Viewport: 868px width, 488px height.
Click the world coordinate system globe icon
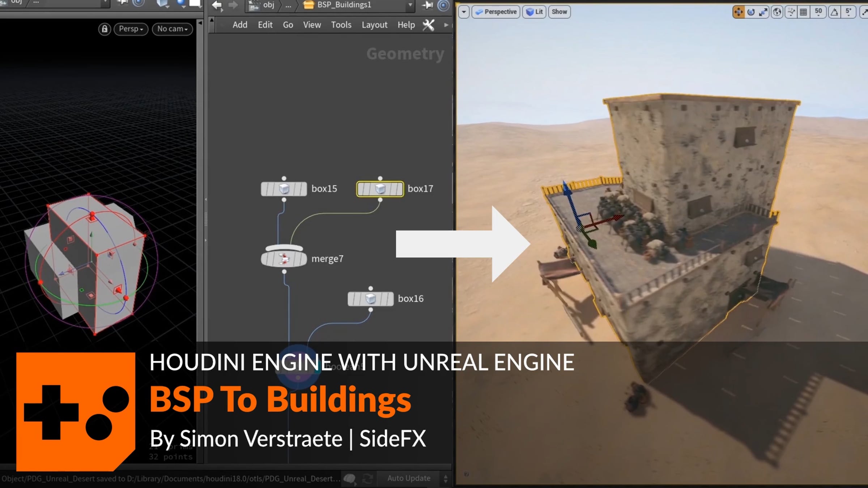tap(776, 12)
